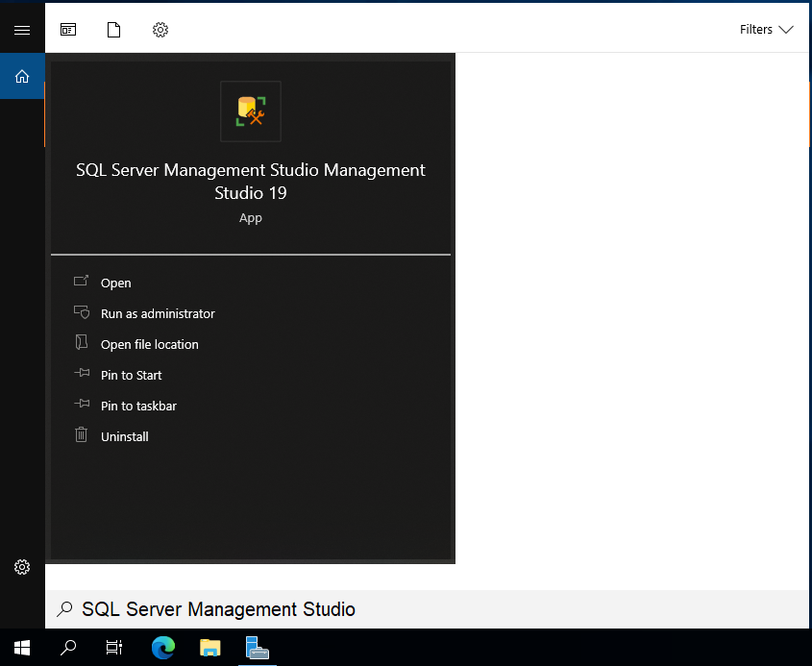Open the Windows Start menu

click(x=22, y=648)
